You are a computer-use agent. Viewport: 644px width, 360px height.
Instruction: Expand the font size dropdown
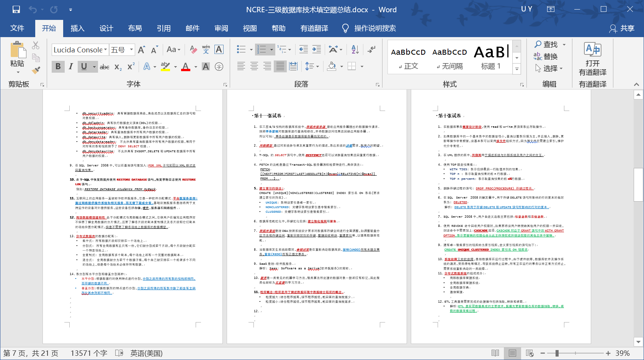[131, 50]
